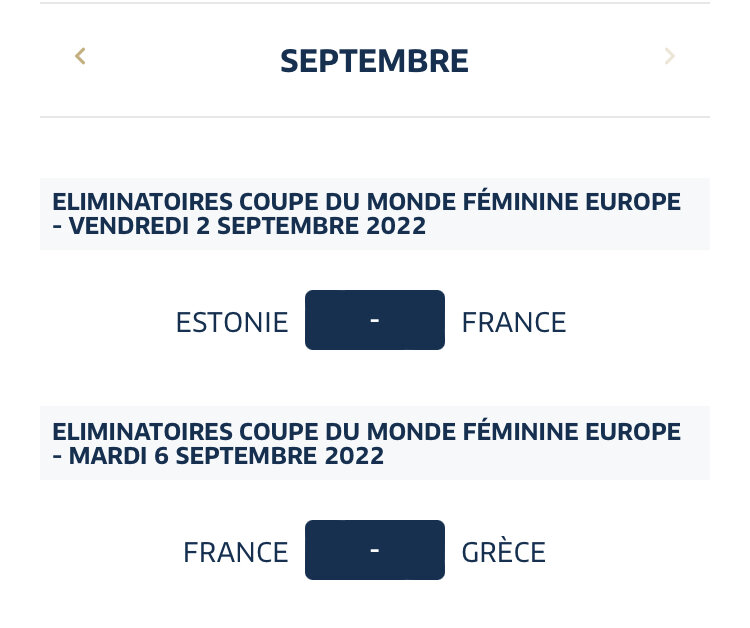750x628 pixels.
Task: Open the France–Grèce score box
Action: pyautogui.click(x=374, y=550)
